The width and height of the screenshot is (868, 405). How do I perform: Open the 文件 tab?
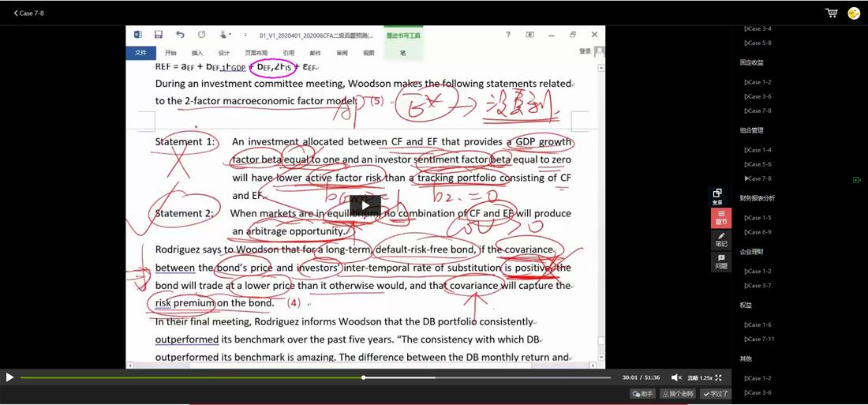click(x=140, y=53)
